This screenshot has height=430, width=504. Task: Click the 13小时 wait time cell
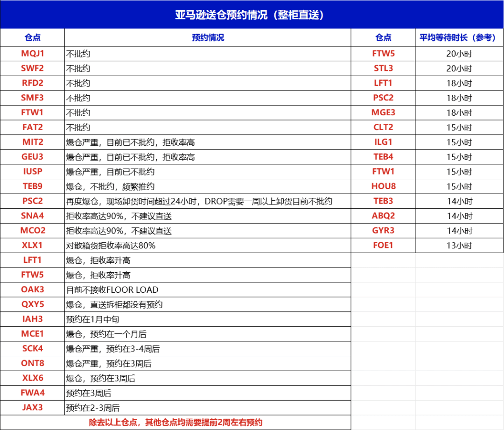point(459,246)
